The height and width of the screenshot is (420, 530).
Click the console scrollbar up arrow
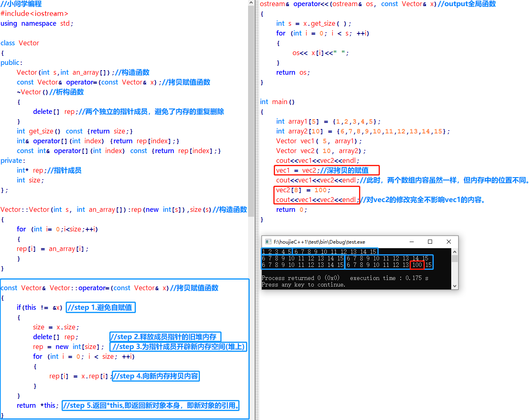(455, 251)
